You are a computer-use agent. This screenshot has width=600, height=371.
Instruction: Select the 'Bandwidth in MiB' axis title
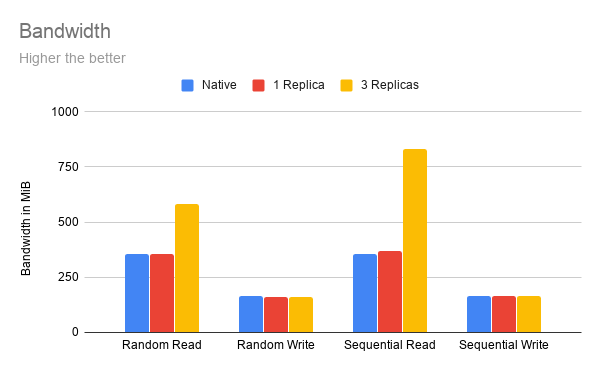tap(26, 228)
